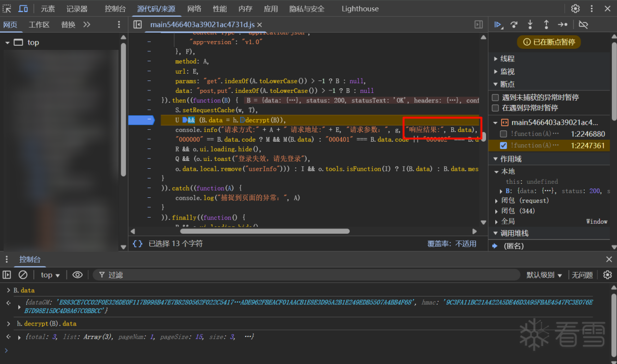Check the breakpoint at 1:2246880
This screenshot has height=364, width=617.
[503, 133]
